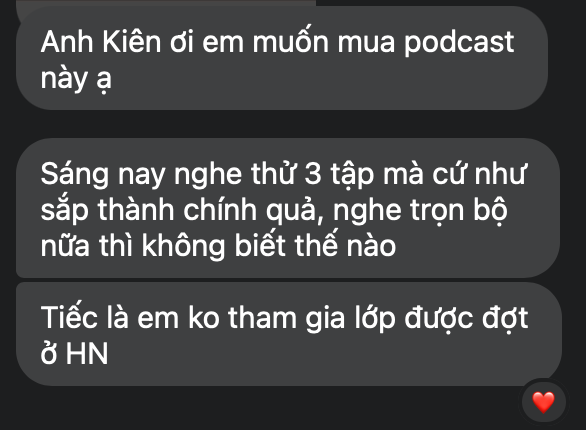Click the word 'lớp' in third message
Viewport: 586px width, 430px height.
pyautogui.click(x=375, y=319)
